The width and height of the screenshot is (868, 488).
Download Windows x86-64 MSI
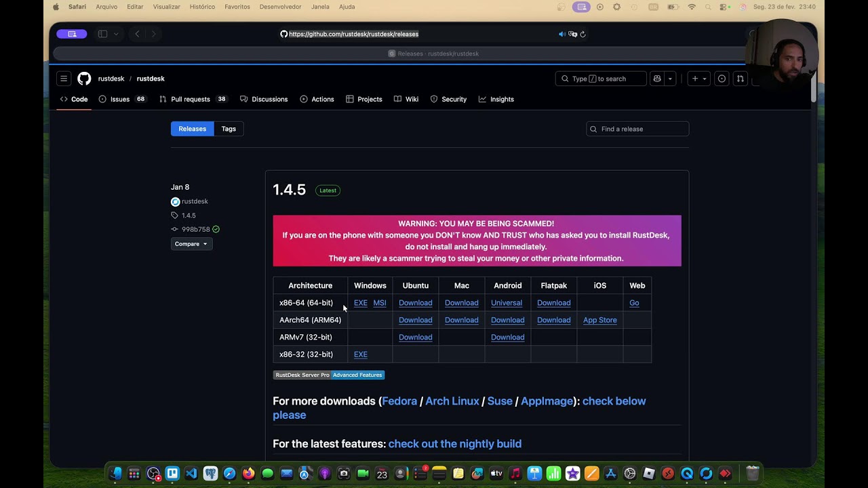380,303
